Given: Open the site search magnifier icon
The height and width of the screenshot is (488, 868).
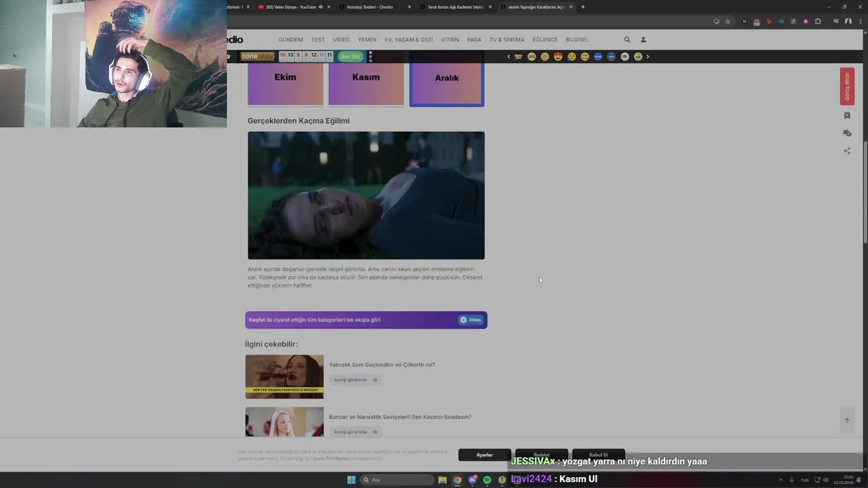Looking at the screenshot, I should tap(627, 39).
